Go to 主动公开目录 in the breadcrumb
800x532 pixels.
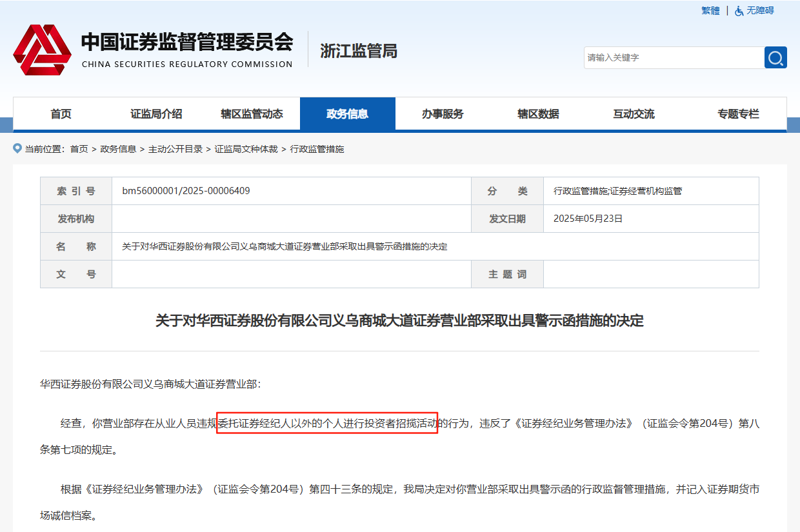[175, 149]
